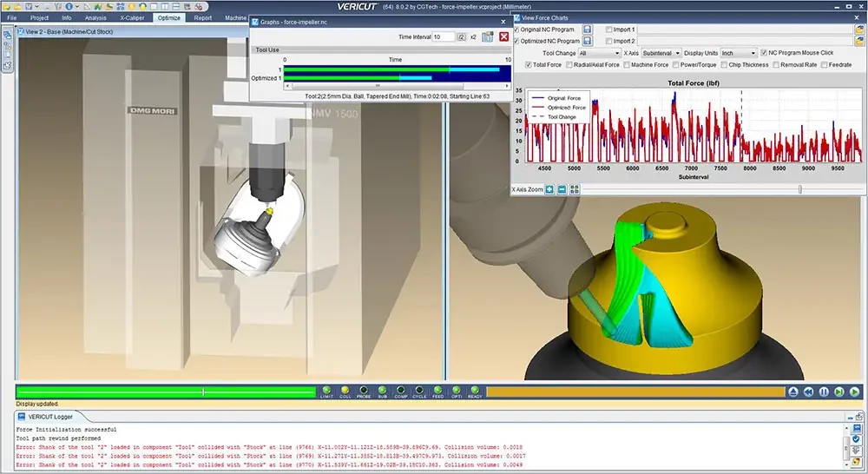868x474 pixels.
Task: Click the X Axis Zoom slider handle
Action: (800, 189)
